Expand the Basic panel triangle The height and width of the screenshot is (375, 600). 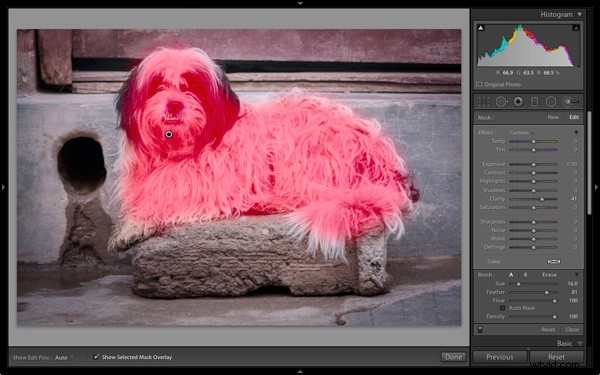tap(580, 344)
